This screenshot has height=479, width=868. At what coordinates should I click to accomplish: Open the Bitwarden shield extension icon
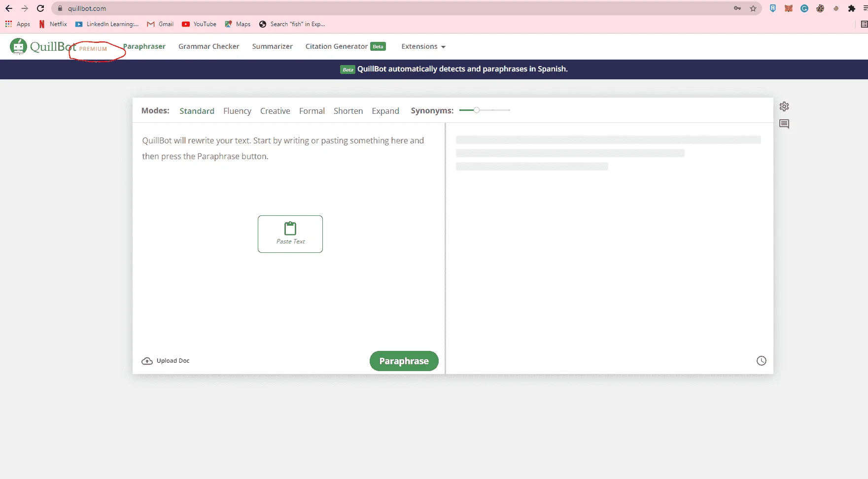[x=773, y=8]
